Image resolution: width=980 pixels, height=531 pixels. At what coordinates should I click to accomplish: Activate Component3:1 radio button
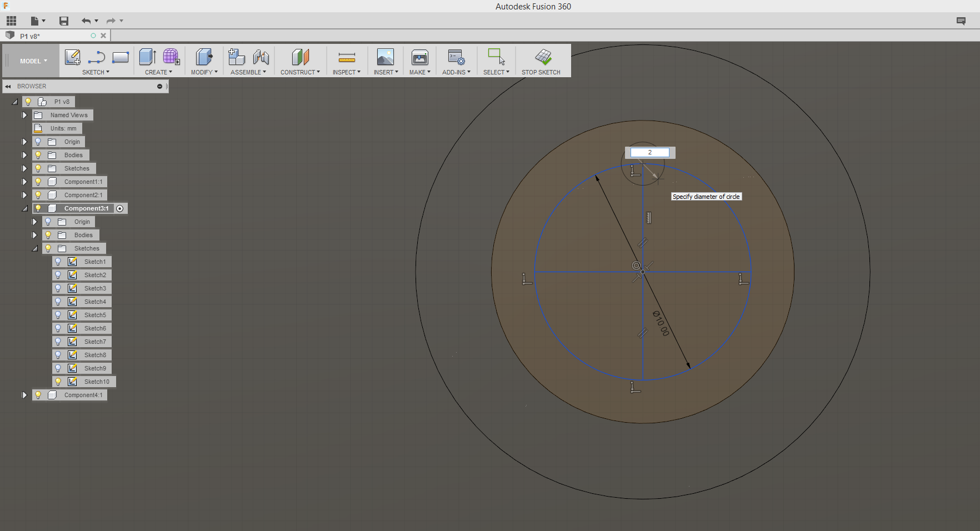119,208
